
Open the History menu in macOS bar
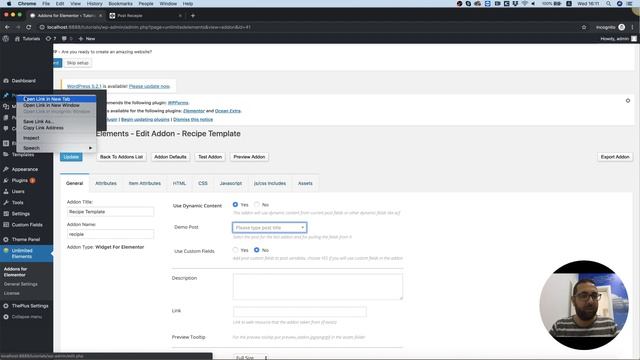point(94,4)
